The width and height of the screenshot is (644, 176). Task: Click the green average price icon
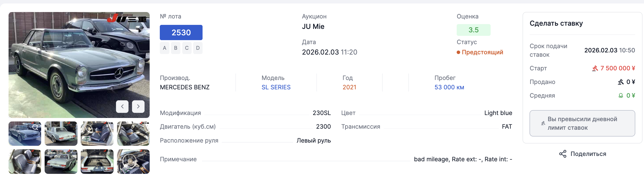point(621,96)
